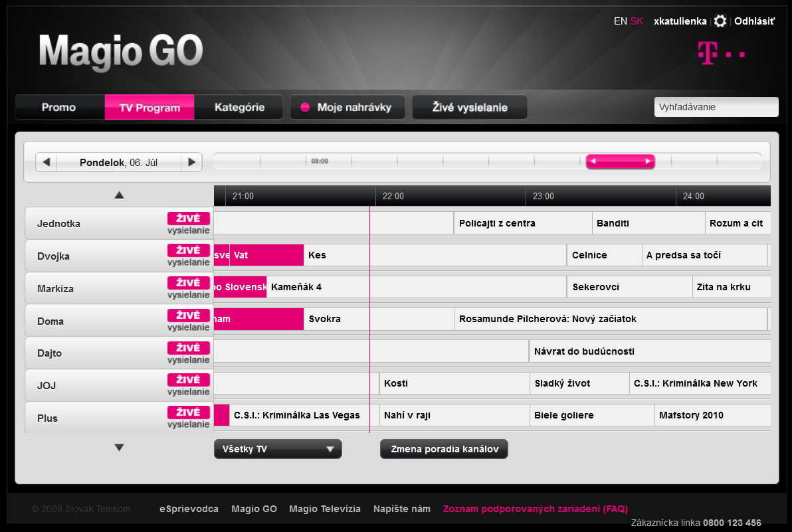
Task: Open Banditi program on Jednotka
Action: (648, 223)
